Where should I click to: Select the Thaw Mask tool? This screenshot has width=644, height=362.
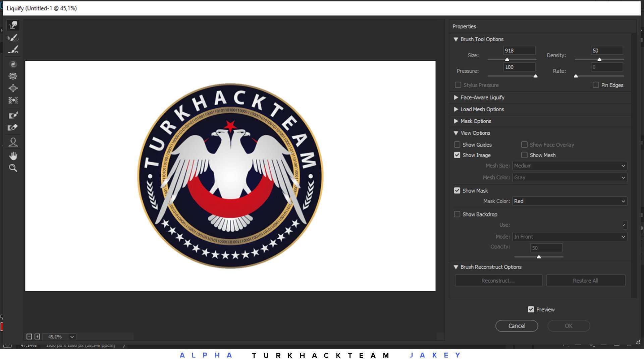click(13, 127)
